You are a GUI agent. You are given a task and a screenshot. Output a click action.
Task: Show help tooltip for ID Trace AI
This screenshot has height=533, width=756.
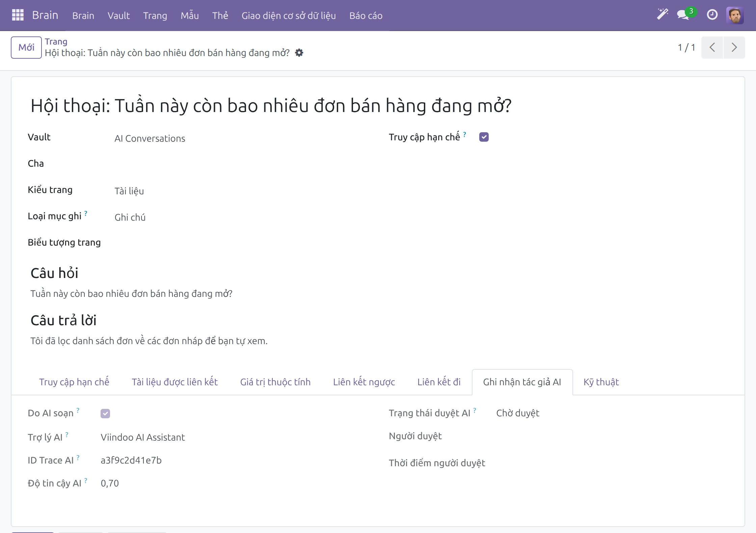pos(78,457)
